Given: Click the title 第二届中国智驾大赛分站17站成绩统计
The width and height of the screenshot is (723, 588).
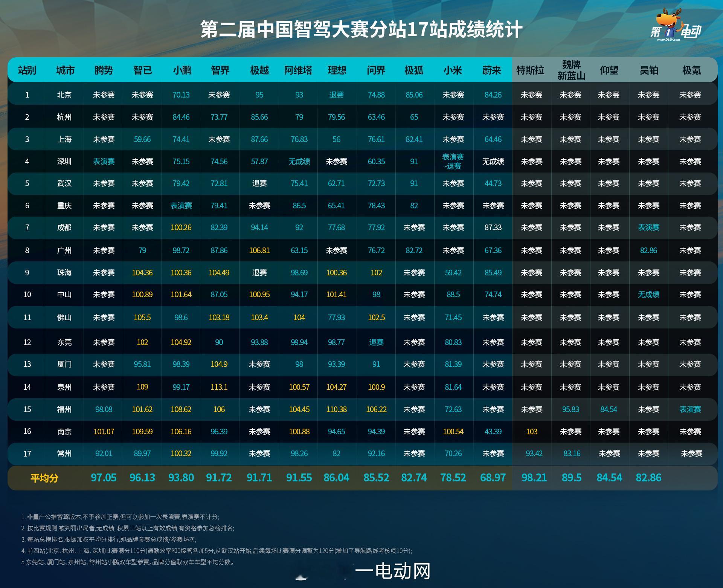Looking at the screenshot, I should point(361,30).
